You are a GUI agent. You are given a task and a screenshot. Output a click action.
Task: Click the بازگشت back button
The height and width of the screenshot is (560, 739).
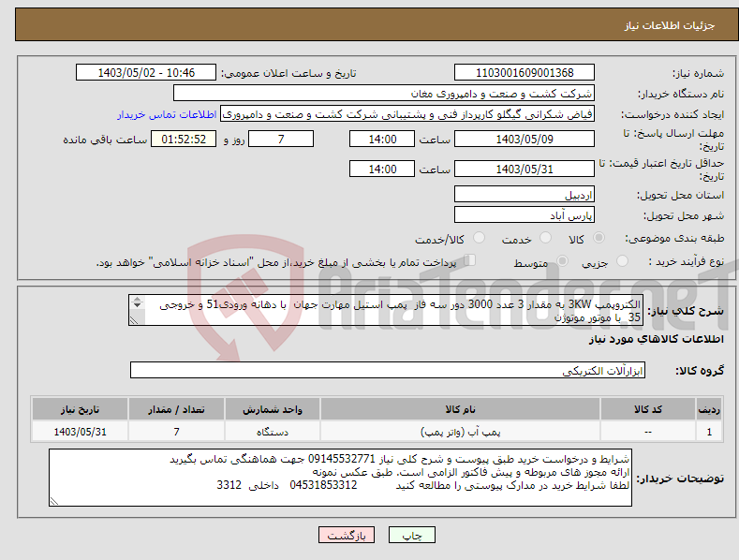tap(347, 536)
